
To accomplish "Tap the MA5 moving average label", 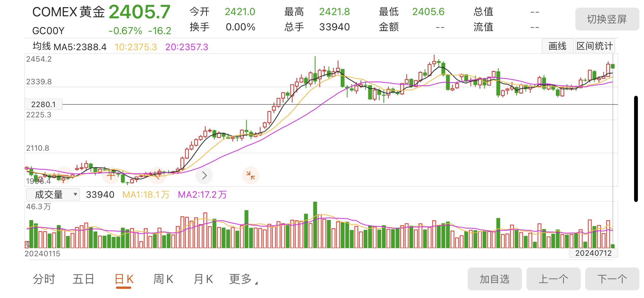I will pos(80,47).
